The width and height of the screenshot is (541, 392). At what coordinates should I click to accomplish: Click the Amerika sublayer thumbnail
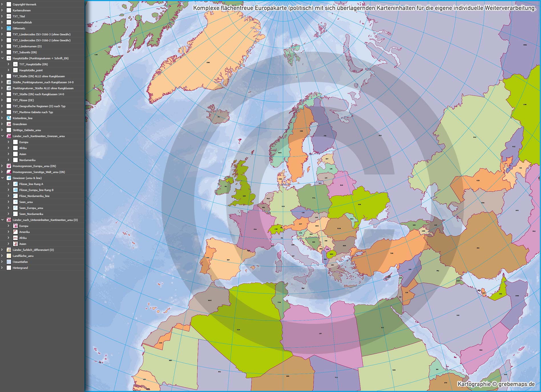pyautogui.click(x=15, y=232)
